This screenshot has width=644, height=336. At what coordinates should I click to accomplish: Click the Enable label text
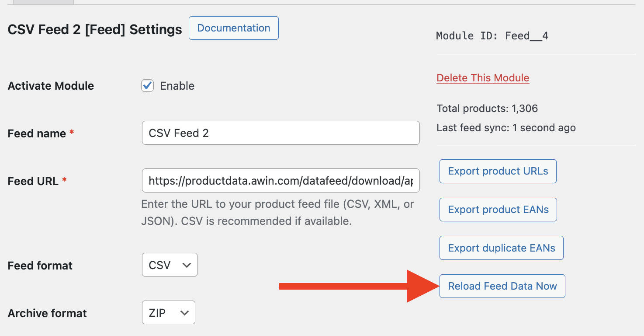(177, 86)
